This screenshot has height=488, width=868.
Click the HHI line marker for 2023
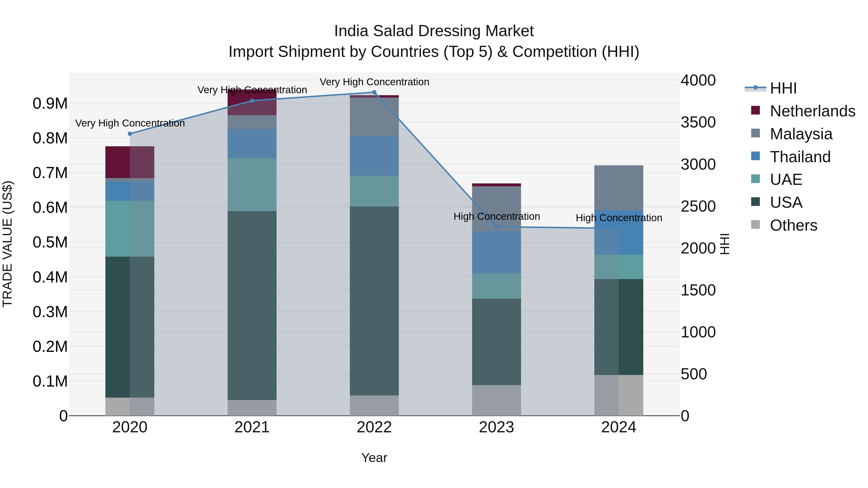(x=496, y=227)
